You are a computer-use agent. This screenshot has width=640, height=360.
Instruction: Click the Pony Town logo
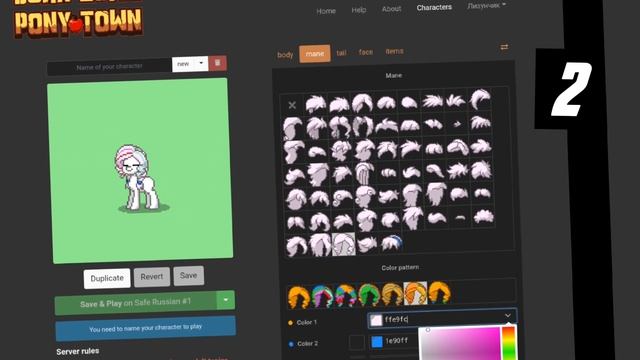pos(79,19)
